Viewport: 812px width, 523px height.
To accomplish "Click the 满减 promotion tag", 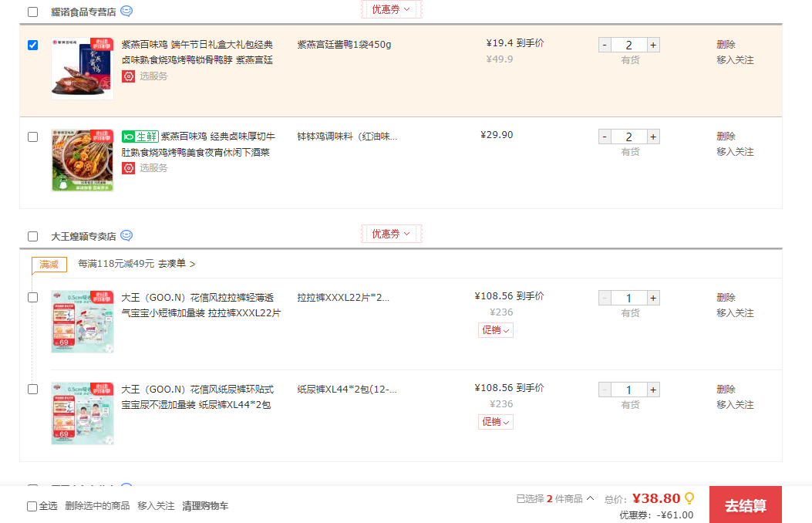I will (x=49, y=265).
